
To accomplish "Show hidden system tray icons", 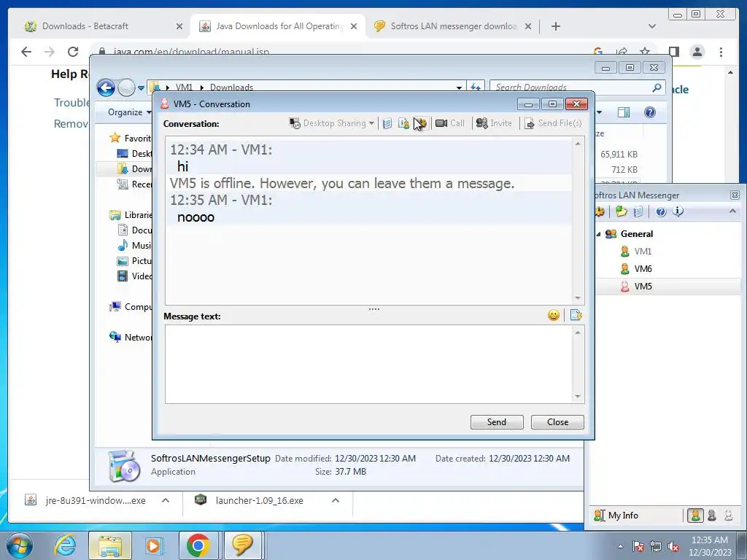I will point(620,547).
